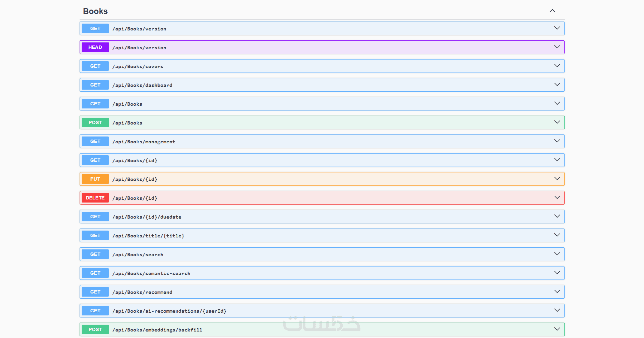The width and height of the screenshot is (644, 338).
Task: Expand GET /api/Books/covers chevron
Action: click(x=557, y=66)
